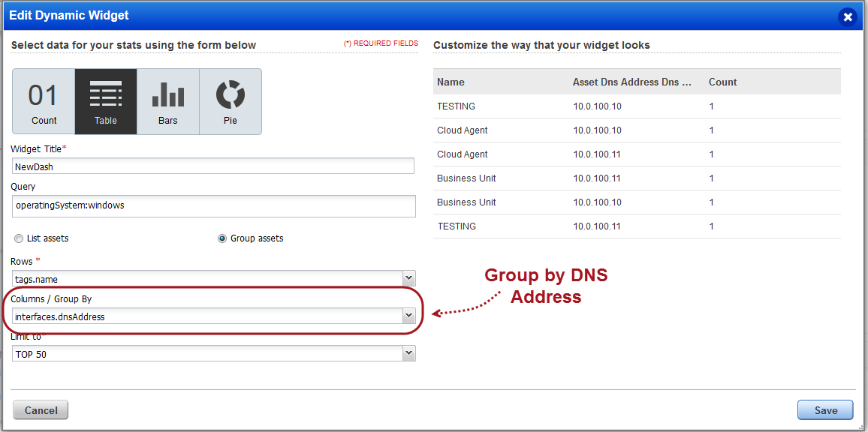The height and width of the screenshot is (432, 868).
Task: Click the Query input field
Action: [213, 205]
